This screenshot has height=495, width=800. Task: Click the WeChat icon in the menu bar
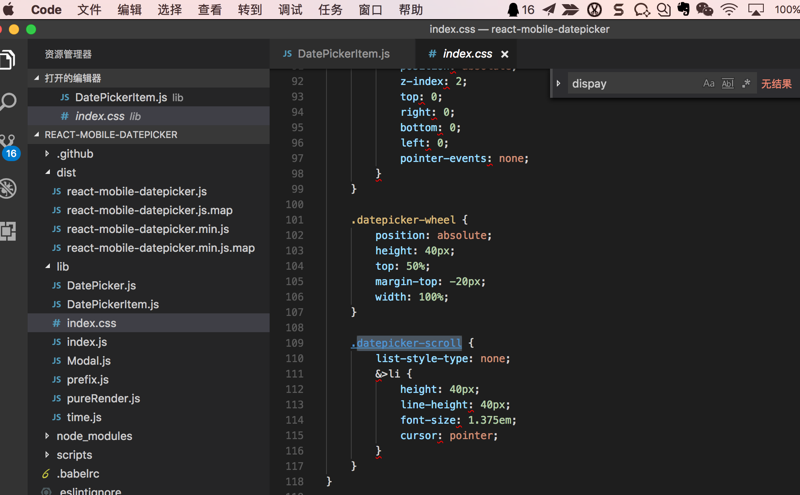coord(704,9)
